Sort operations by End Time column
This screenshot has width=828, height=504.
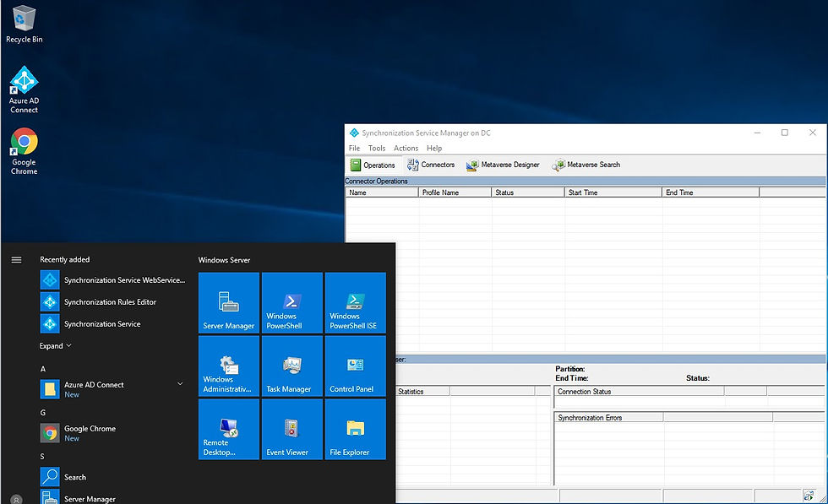point(711,192)
